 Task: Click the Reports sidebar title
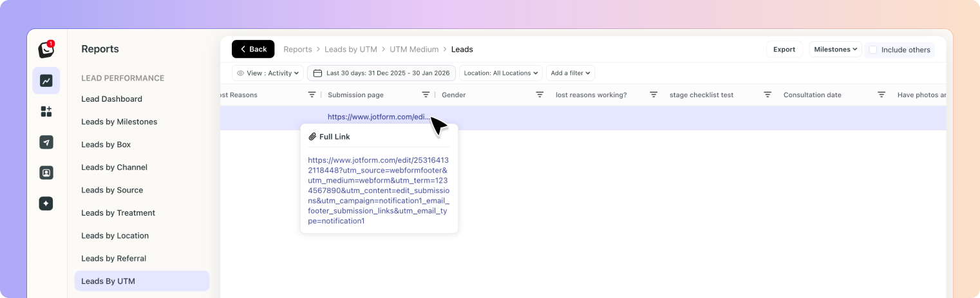coord(100,49)
